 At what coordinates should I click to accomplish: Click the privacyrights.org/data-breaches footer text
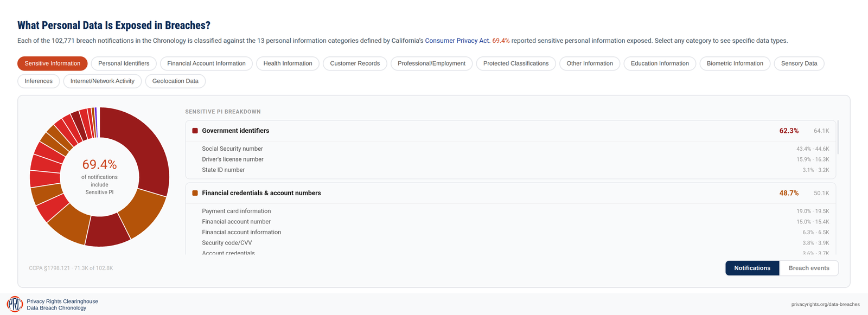coord(825,305)
